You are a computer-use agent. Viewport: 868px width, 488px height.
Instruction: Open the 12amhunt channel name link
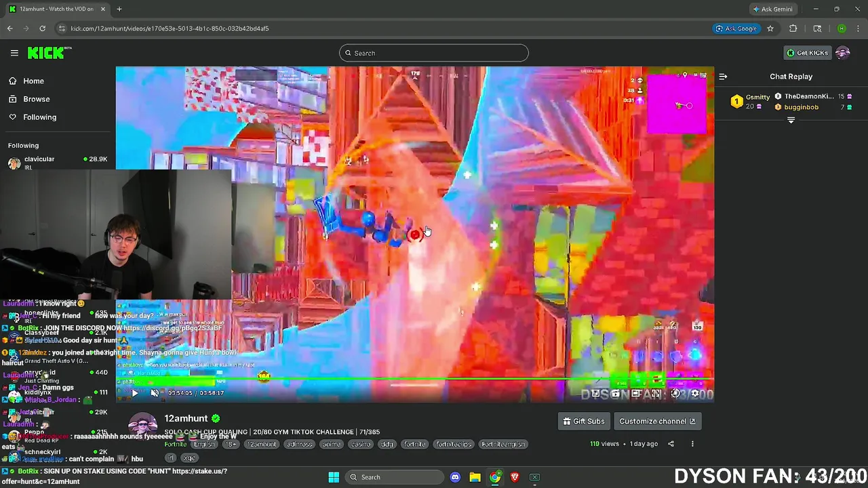(x=186, y=418)
